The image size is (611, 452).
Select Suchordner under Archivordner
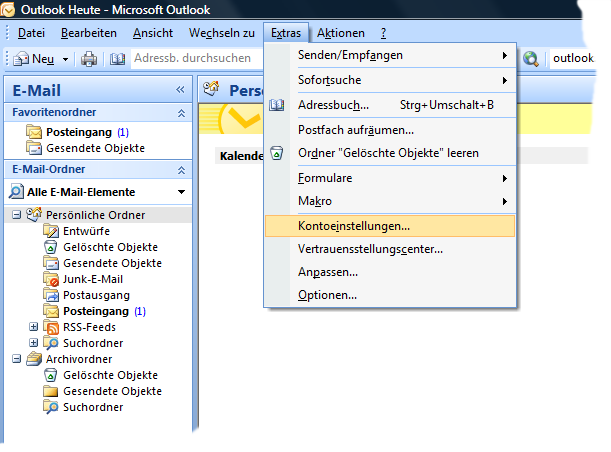click(93, 407)
